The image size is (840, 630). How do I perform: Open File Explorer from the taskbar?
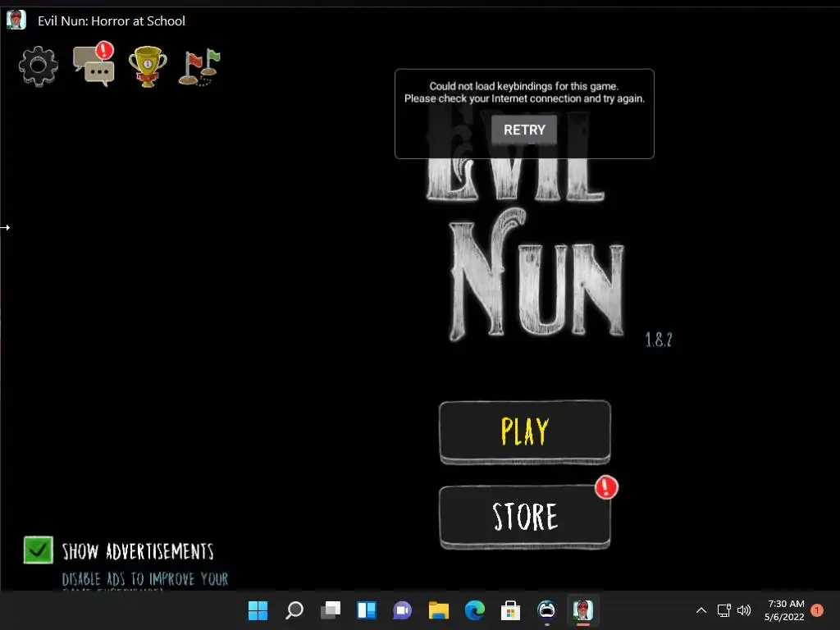[x=439, y=610]
